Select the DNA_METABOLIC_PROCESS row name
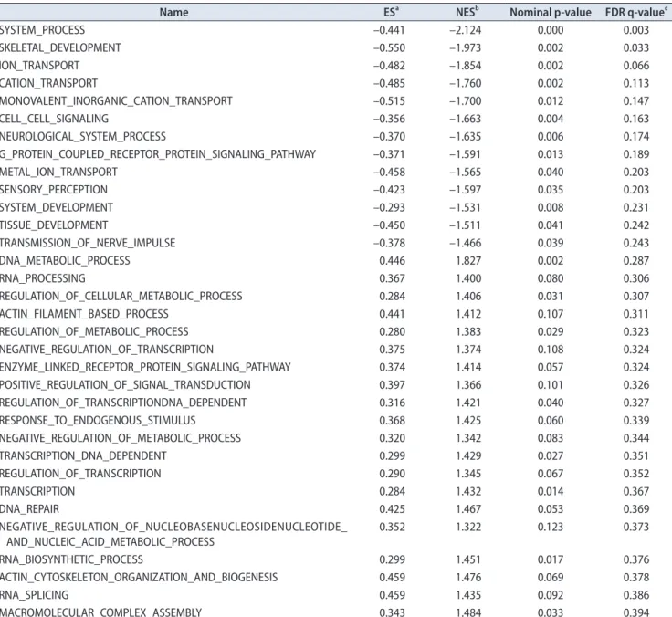Viewport: 672px width, 617px height. coord(65,260)
